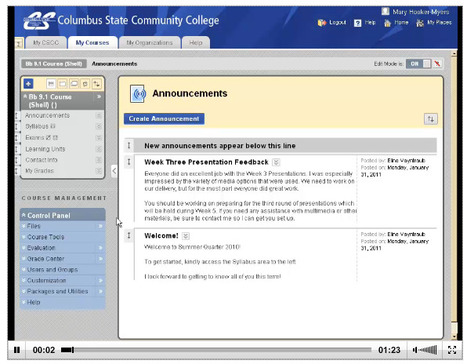Click the red X icon beside Edit Mode
Image resolution: width=467 pixels, height=364 pixels.
point(437,64)
